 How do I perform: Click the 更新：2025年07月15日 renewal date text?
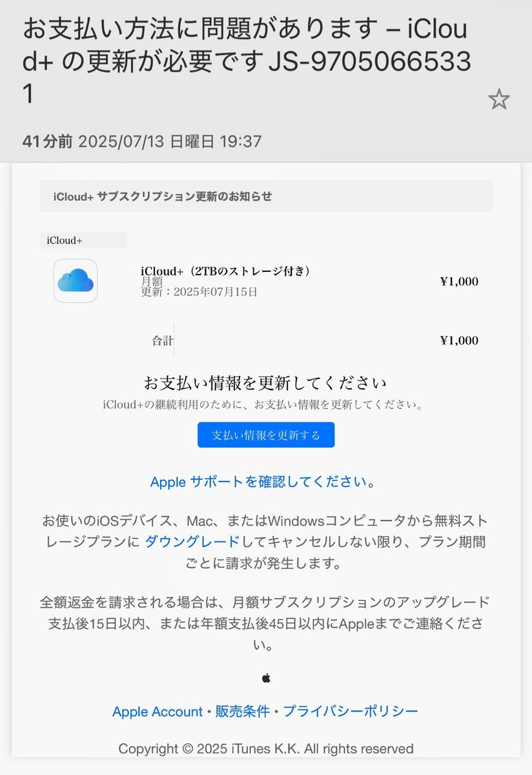point(199,292)
